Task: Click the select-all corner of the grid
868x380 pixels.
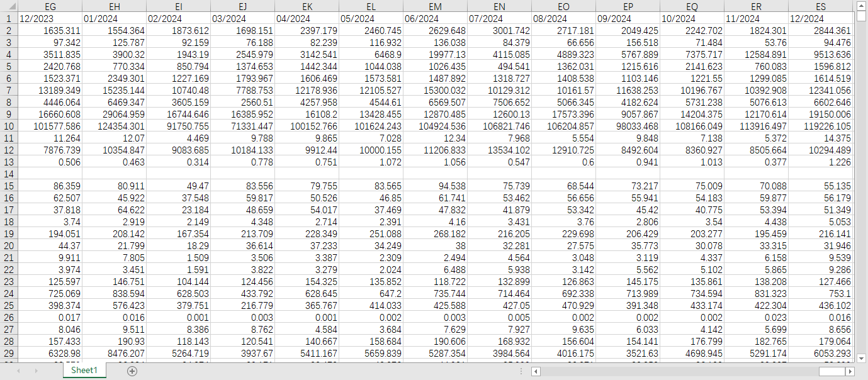Action: click(9, 6)
